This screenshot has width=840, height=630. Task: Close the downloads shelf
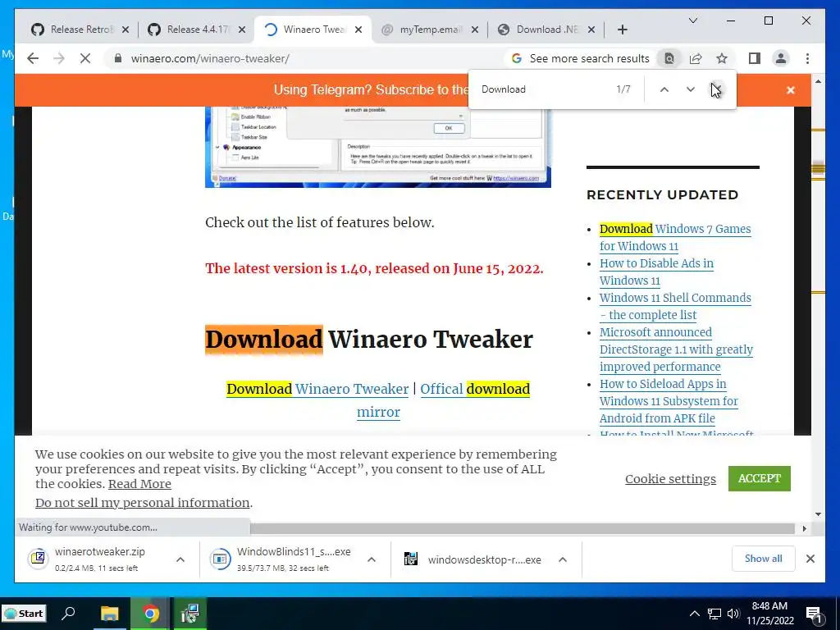810,559
